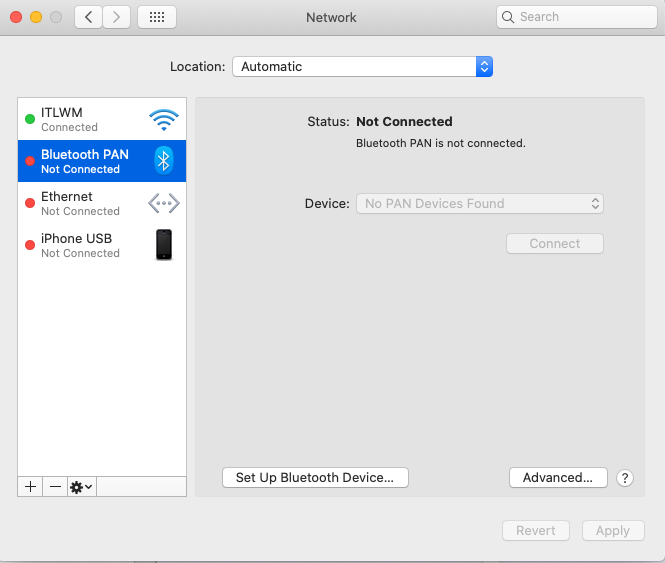Image resolution: width=665 pixels, height=563 pixels.
Task: Click the Ethernet arrows icon
Action: tap(163, 203)
